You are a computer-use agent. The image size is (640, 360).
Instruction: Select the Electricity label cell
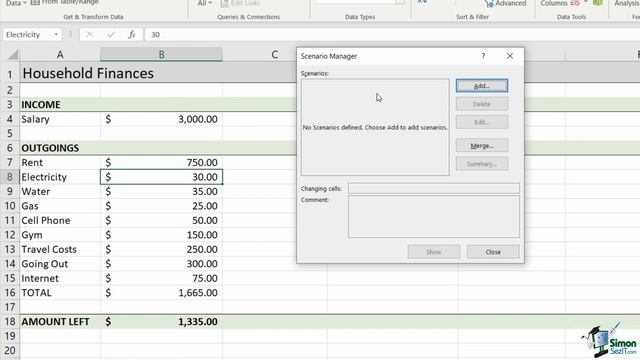60,177
